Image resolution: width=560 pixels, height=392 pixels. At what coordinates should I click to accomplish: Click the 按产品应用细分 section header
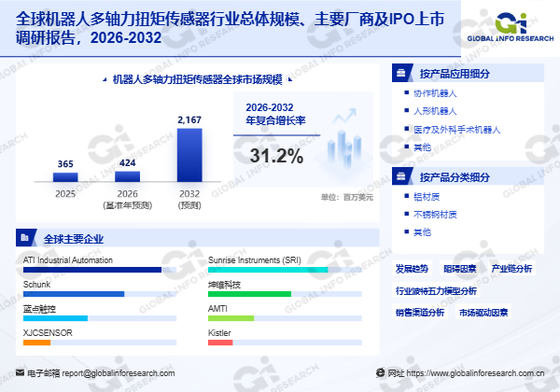click(x=468, y=73)
